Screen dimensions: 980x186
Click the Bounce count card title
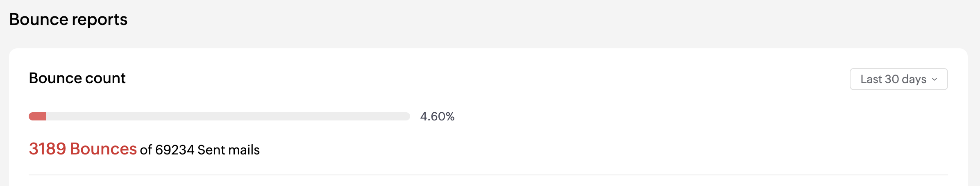pos(77,78)
